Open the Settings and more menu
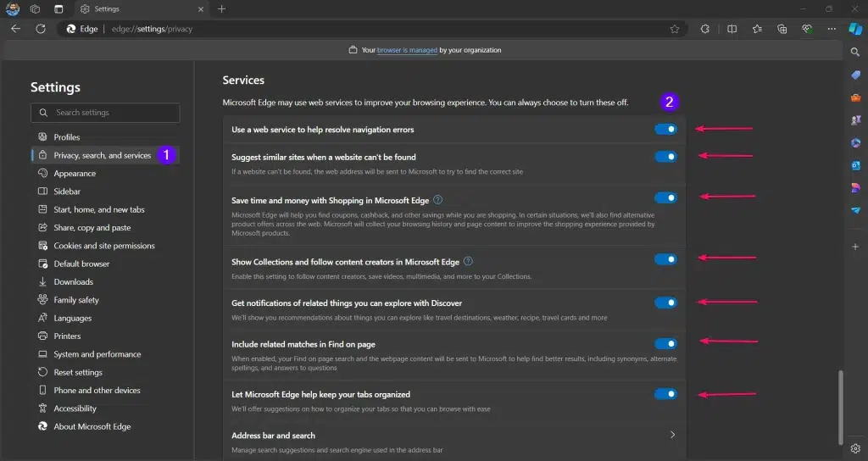The height and width of the screenshot is (461, 868). point(832,29)
